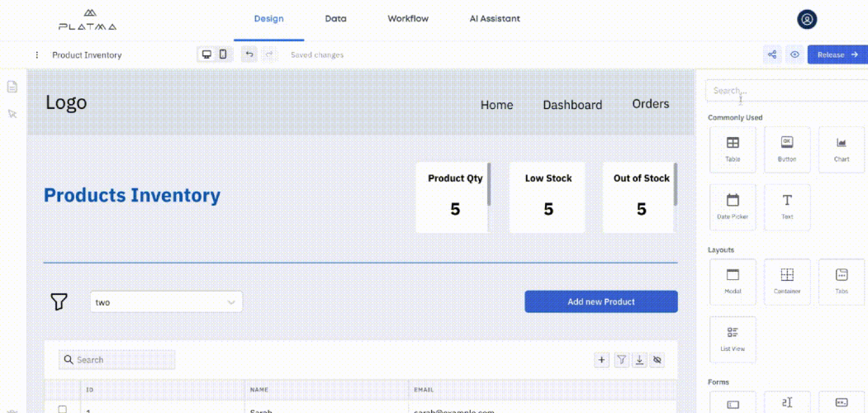Select the Product Qty card title
The width and height of the screenshot is (868, 413).
[x=455, y=178]
